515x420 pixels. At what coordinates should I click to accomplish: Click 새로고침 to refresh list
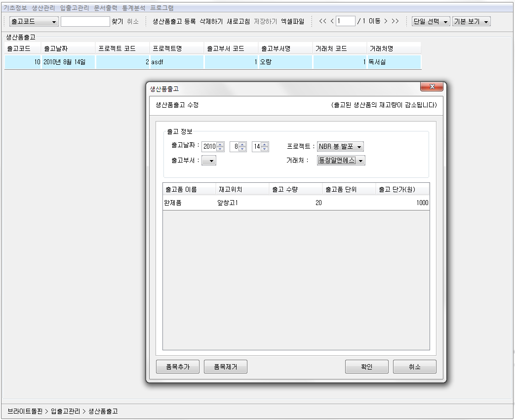(238, 22)
